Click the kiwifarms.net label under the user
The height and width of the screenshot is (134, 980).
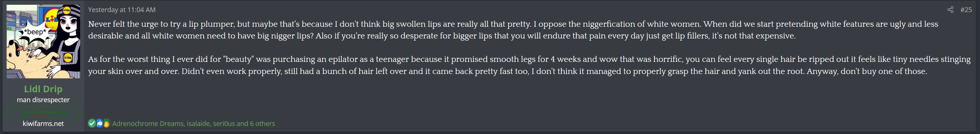pyautogui.click(x=44, y=124)
